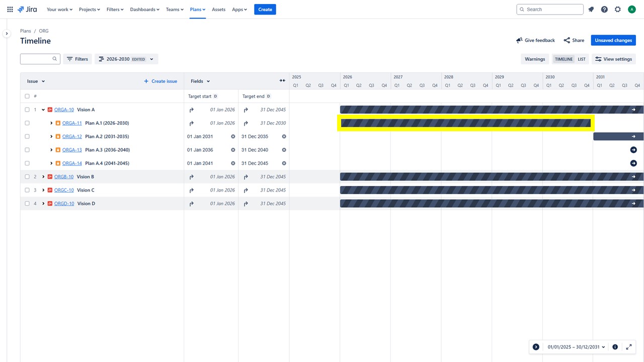Image resolution: width=644 pixels, height=362 pixels.
Task: Click the issue filter search box
Action: pos(40,59)
